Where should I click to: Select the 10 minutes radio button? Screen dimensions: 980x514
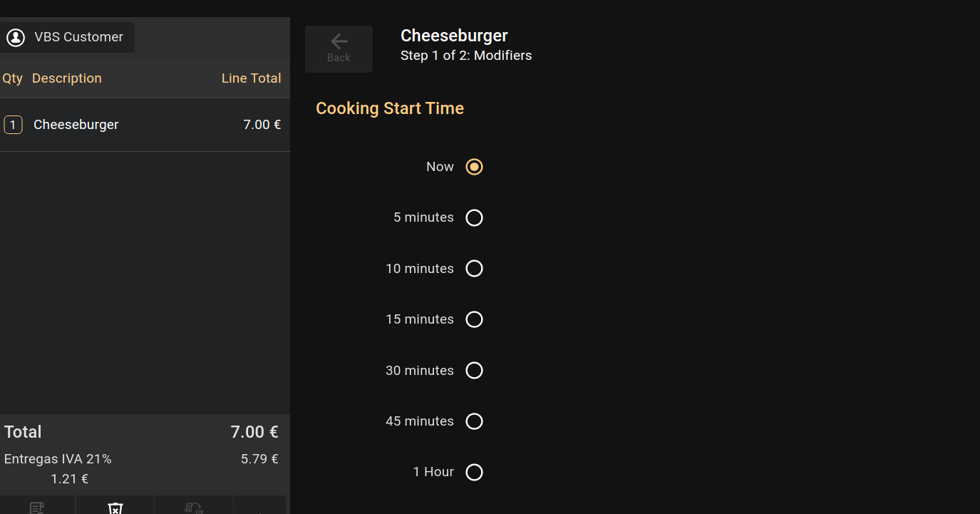coord(474,269)
